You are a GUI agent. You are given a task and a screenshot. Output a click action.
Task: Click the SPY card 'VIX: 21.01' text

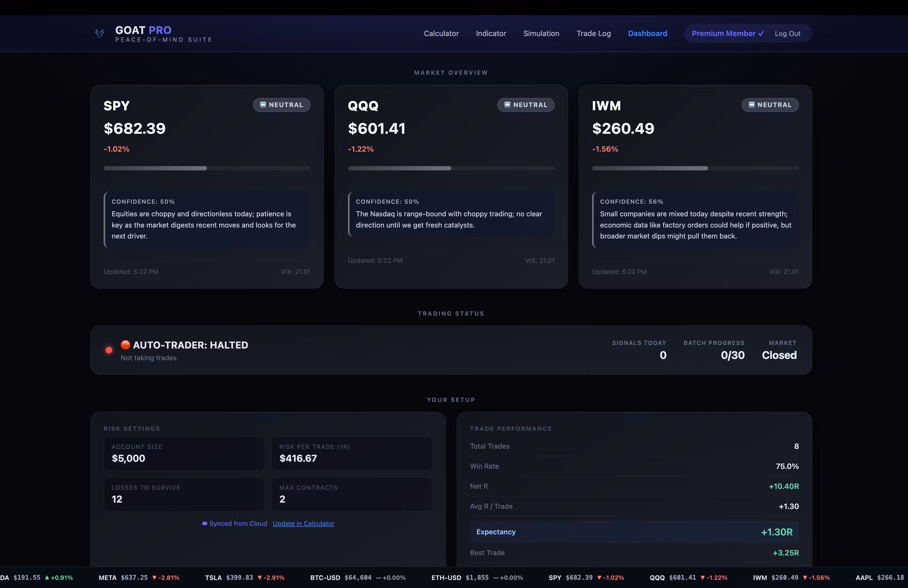point(296,272)
